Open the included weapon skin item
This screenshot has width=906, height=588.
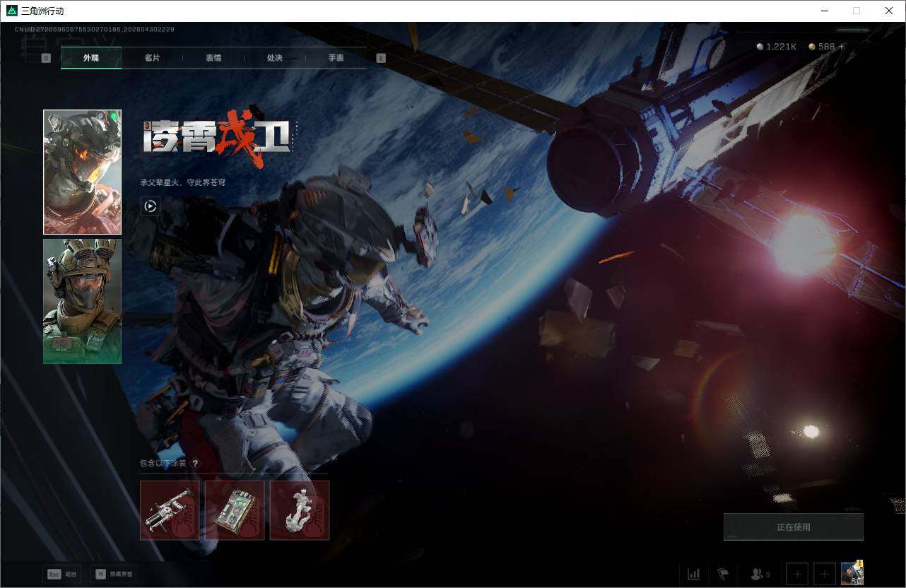(x=170, y=510)
